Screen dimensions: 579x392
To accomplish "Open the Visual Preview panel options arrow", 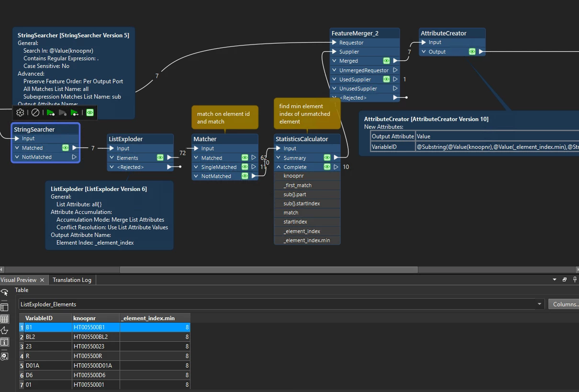I will (x=555, y=280).
